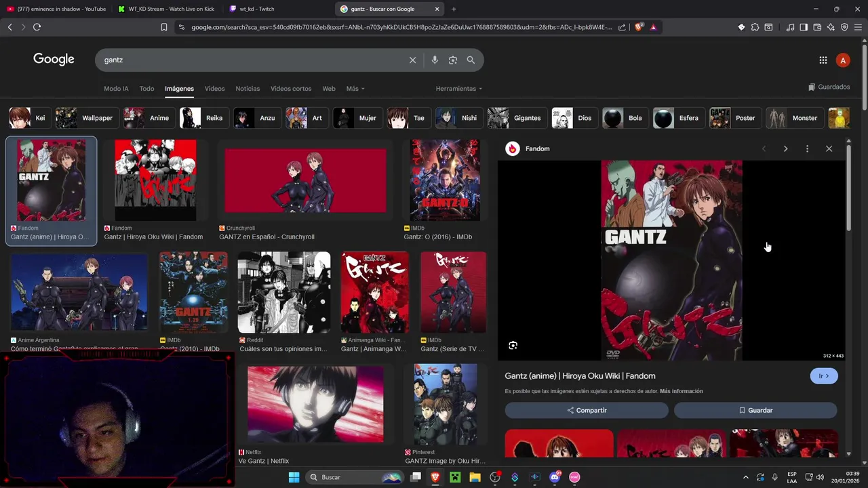Open Gantz: O (2016) IMDb thumbnail
Viewport: 868px width, 488px height.
coord(445,181)
